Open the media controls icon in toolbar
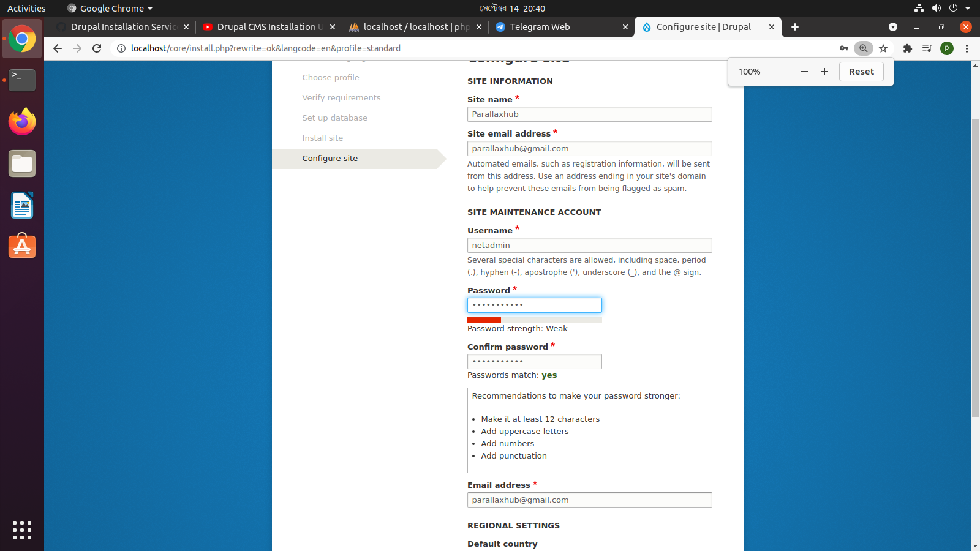Screen dimensions: 980x551 point(927,48)
